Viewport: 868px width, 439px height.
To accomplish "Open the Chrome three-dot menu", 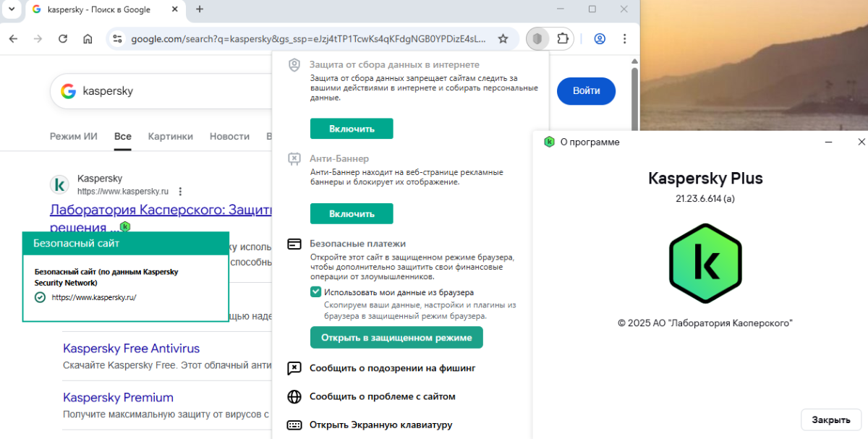I will [x=625, y=39].
